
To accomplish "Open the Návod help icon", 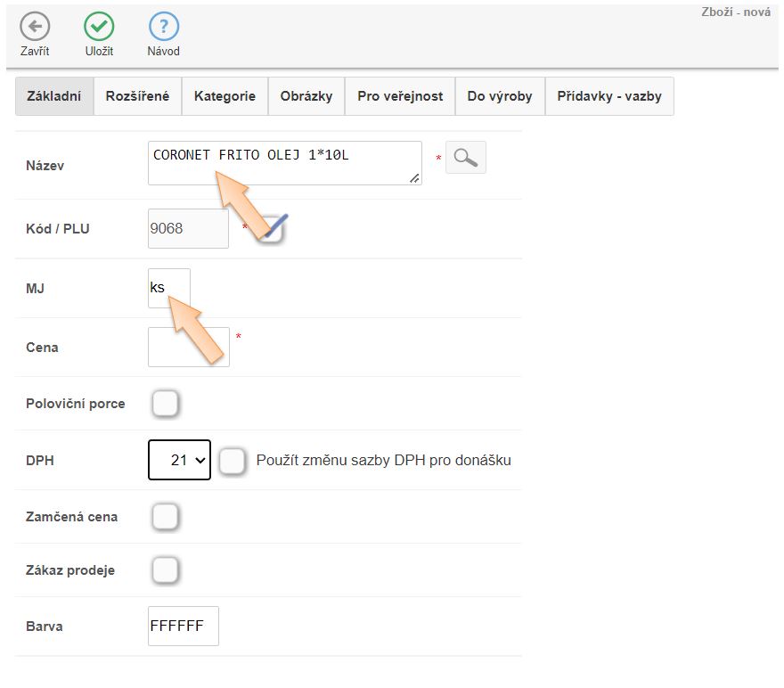I will pos(163,27).
